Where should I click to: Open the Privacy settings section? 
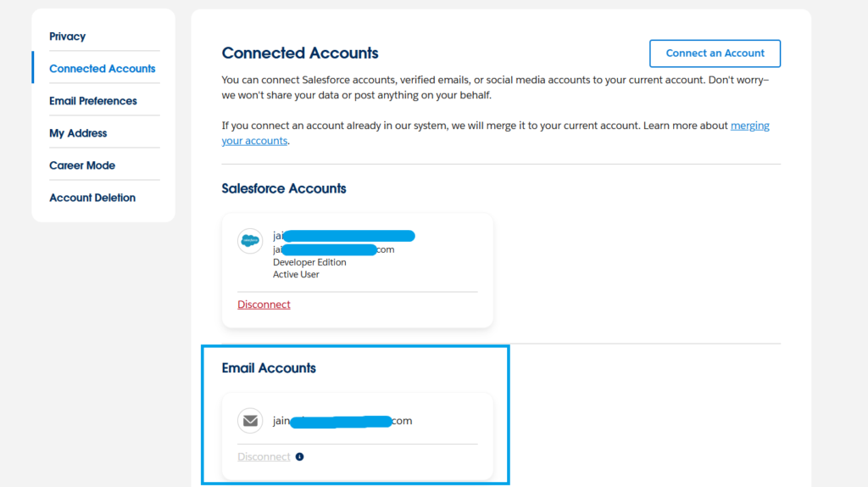tap(68, 36)
